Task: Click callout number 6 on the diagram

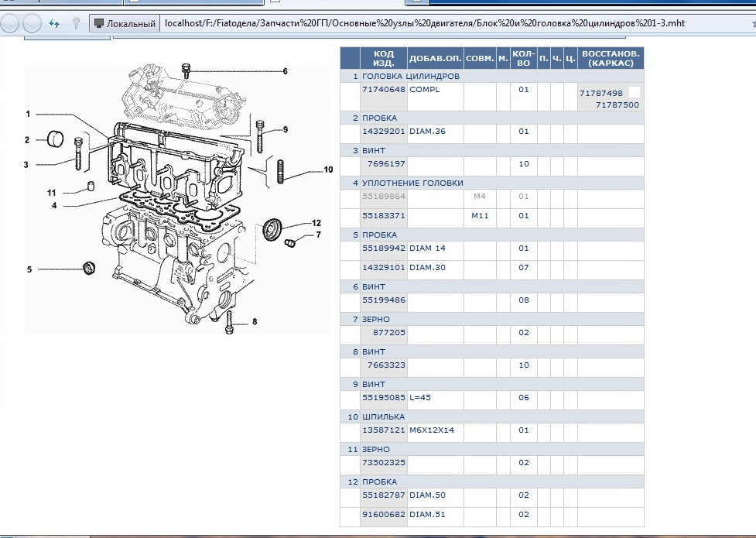Action: pyautogui.click(x=285, y=71)
